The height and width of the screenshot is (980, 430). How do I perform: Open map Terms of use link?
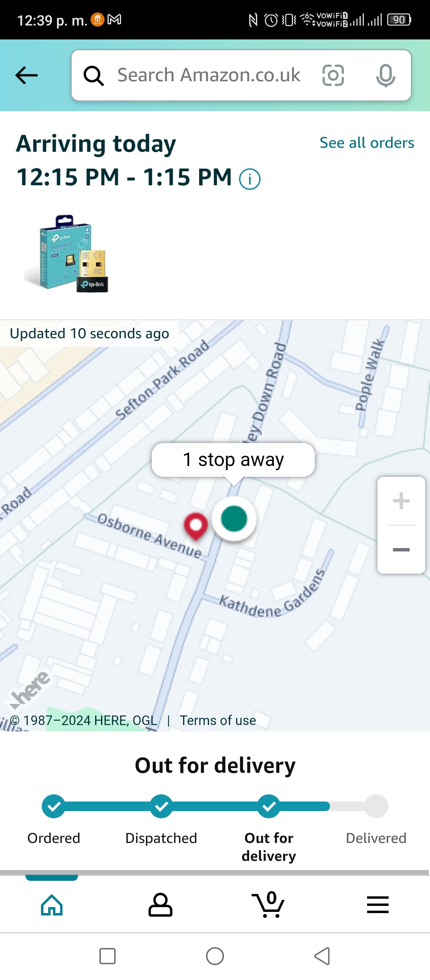pyautogui.click(x=218, y=720)
